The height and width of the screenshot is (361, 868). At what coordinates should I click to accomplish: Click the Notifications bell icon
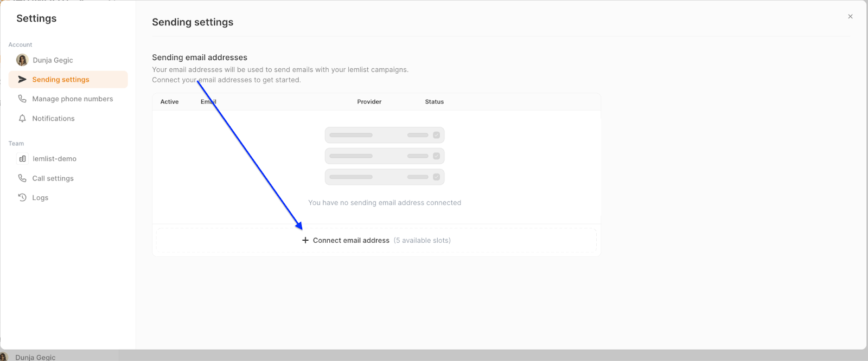[x=22, y=118]
